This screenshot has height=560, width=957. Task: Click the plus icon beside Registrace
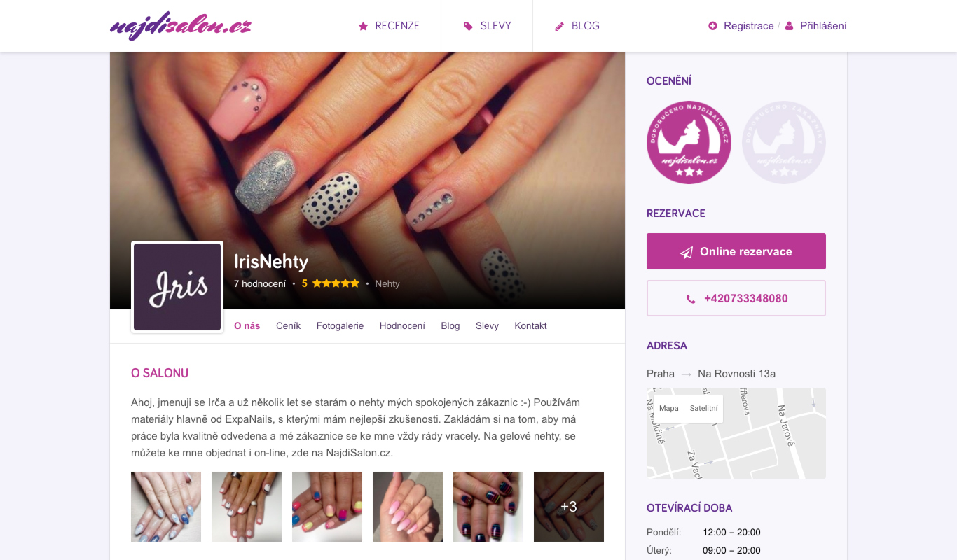pos(713,26)
